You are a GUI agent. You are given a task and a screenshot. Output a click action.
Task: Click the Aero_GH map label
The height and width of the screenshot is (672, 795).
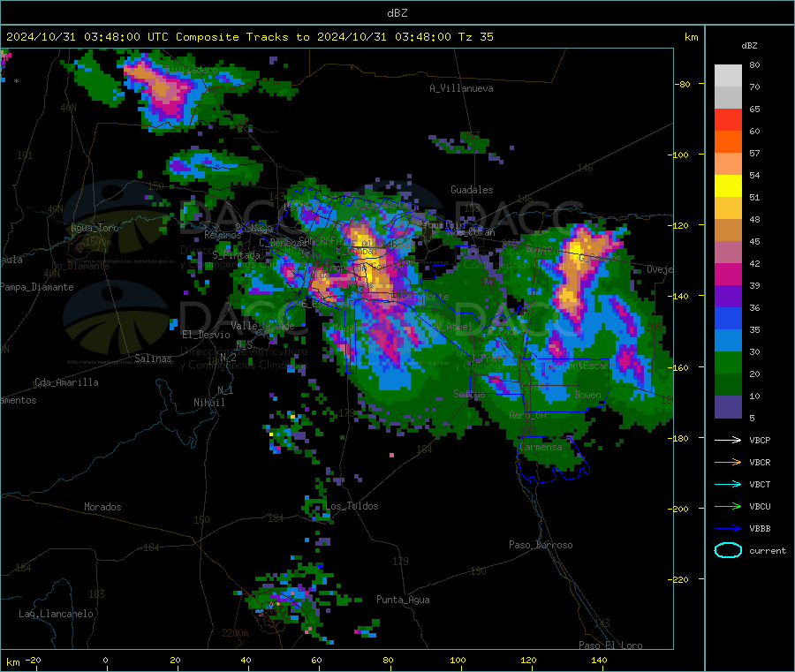click(x=527, y=415)
